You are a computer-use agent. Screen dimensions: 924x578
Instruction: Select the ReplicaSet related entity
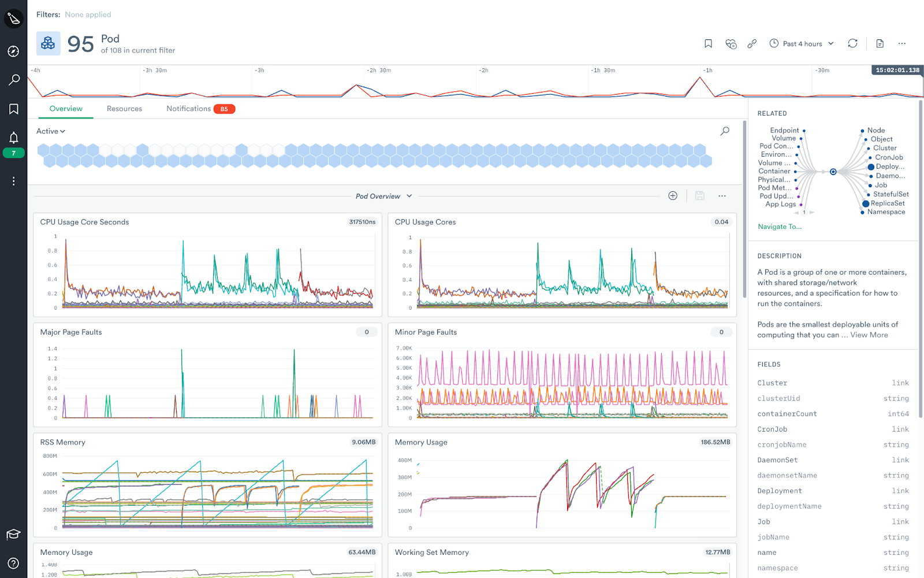pyautogui.click(x=884, y=203)
